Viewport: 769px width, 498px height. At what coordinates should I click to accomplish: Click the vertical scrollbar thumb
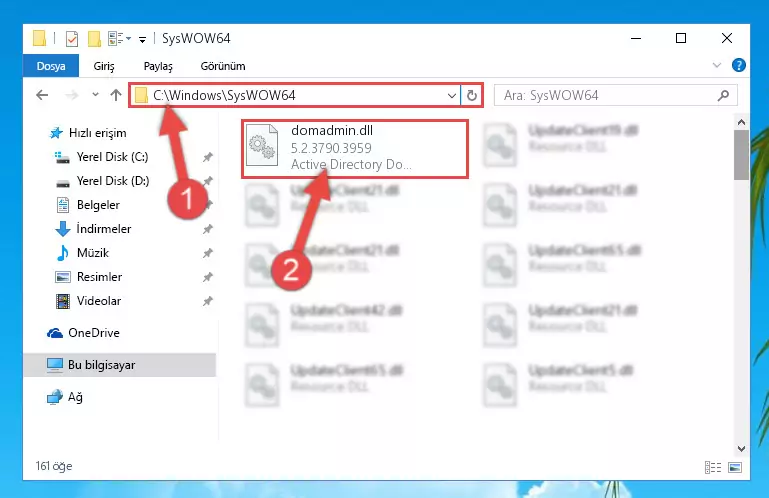(x=741, y=155)
